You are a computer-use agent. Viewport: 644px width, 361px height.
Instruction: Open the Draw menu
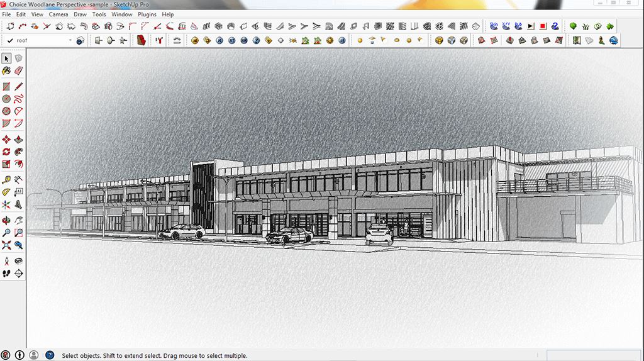[80, 14]
